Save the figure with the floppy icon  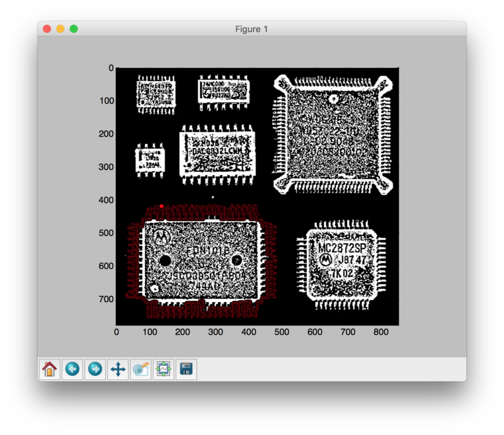coord(186,369)
